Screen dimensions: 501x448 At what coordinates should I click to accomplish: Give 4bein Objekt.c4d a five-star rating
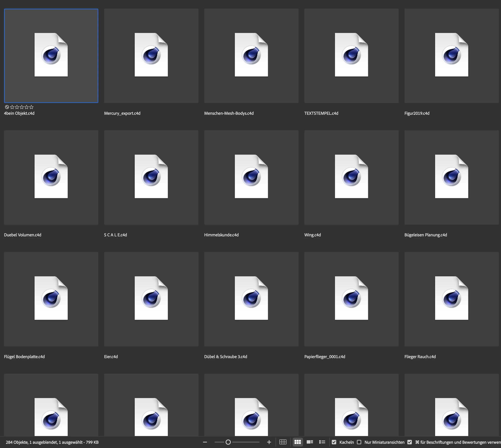[32, 107]
